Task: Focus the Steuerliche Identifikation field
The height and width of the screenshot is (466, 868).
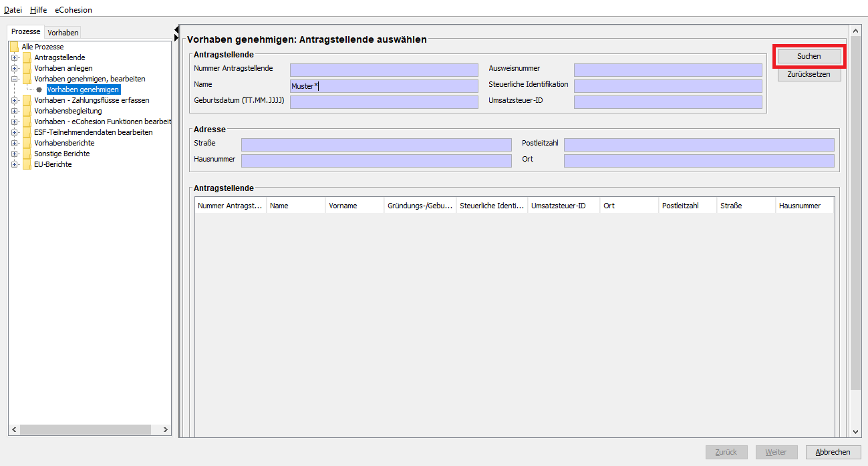Action: (x=668, y=86)
